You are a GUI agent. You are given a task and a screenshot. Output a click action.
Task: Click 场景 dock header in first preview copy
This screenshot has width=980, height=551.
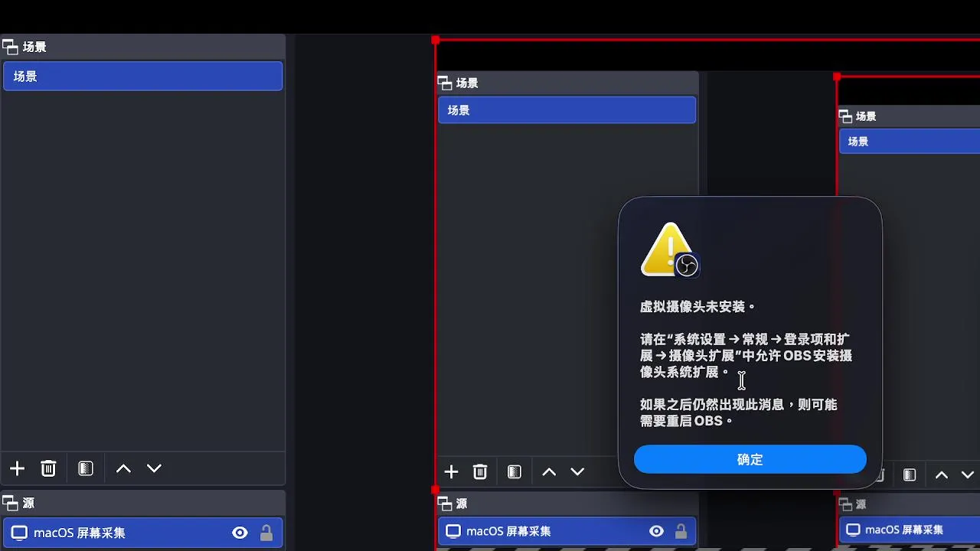pyautogui.click(x=567, y=83)
